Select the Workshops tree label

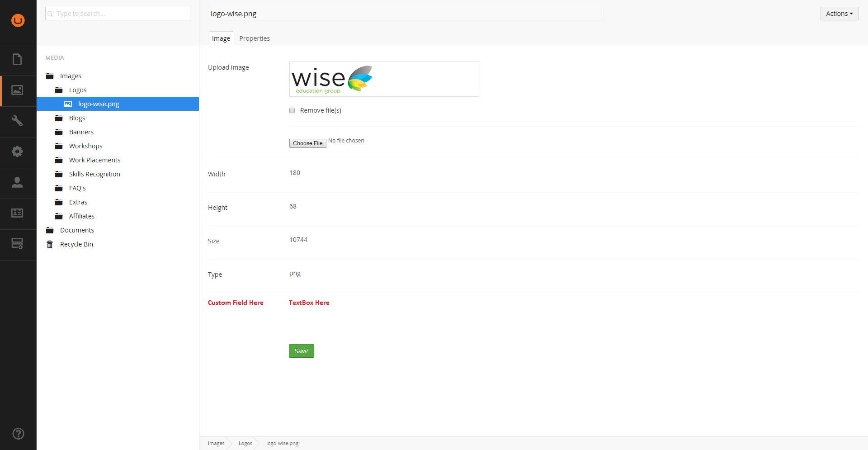86,146
